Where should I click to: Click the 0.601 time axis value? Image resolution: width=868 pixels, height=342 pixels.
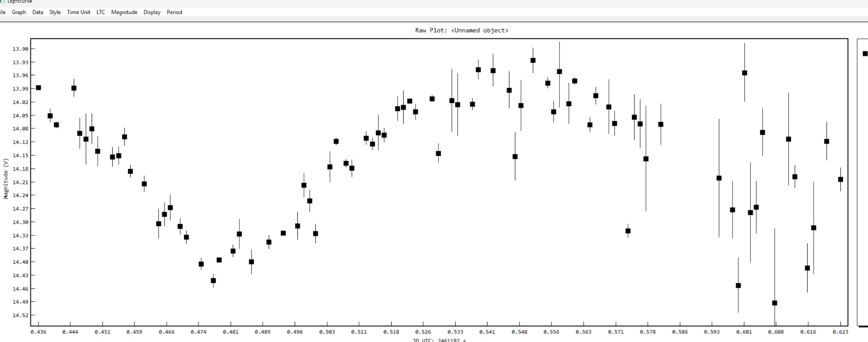pos(744,332)
